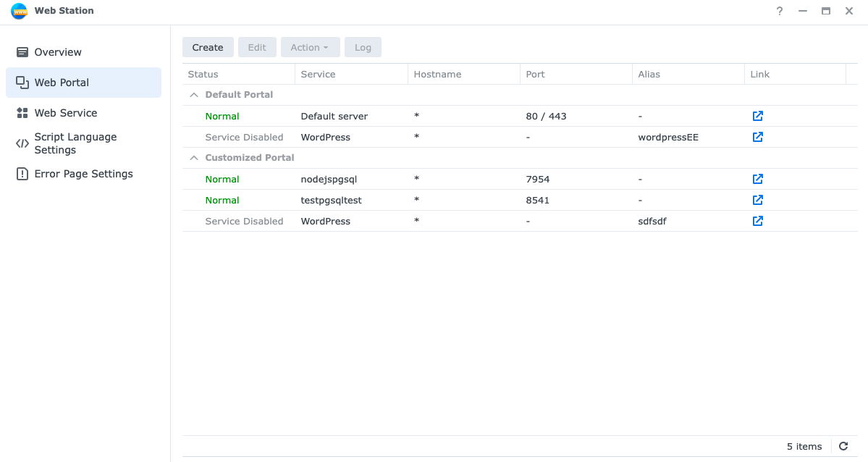
Task: Open external link for wordpressEE alias
Action: 757,137
